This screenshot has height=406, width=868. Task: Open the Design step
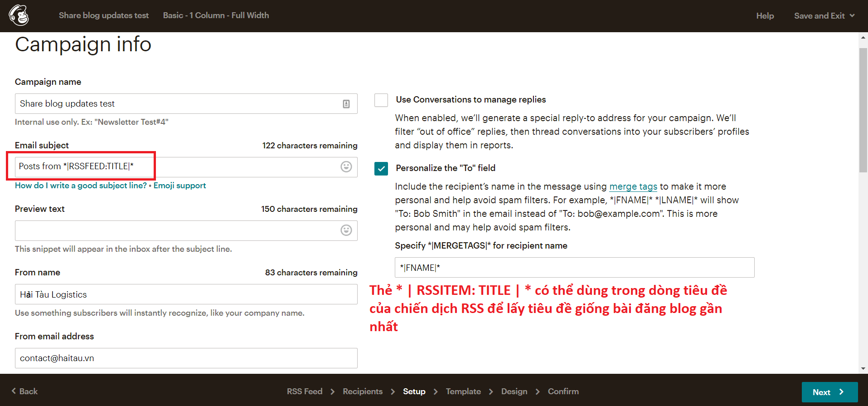click(514, 391)
